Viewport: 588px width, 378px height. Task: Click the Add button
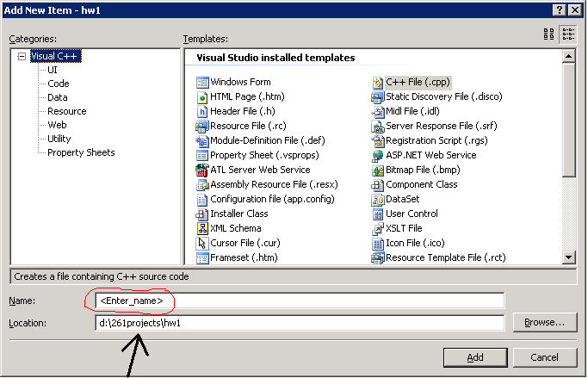(475, 357)
